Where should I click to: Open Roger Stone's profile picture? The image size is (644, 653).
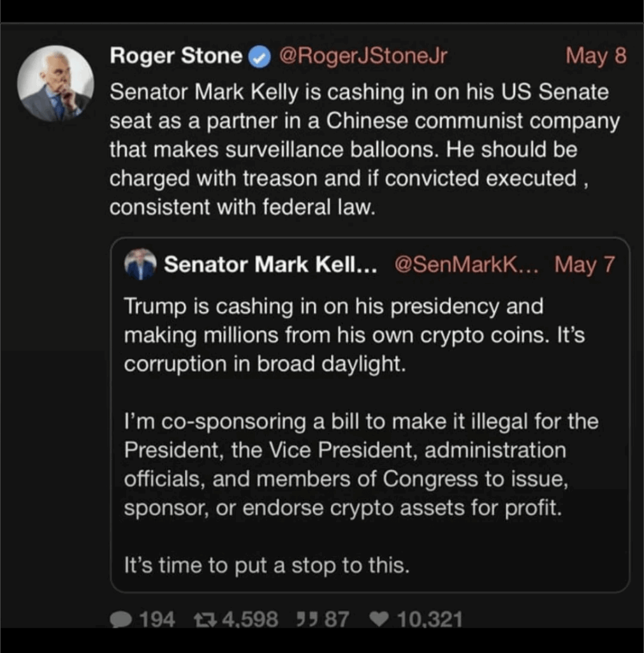(x=55, y=84)
